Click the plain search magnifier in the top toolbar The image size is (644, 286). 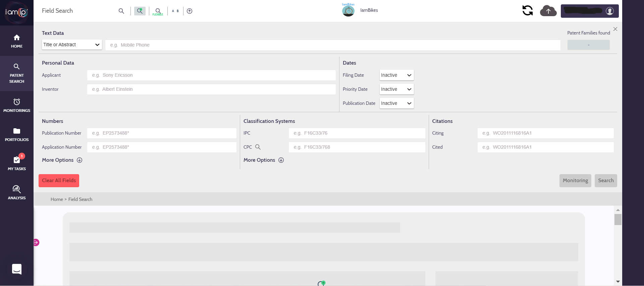point(121,11)
